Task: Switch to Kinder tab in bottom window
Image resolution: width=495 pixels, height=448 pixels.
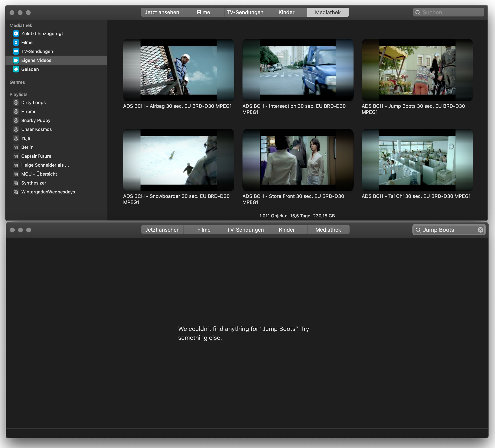Action: pyautogui.click(x=286, y=230)
